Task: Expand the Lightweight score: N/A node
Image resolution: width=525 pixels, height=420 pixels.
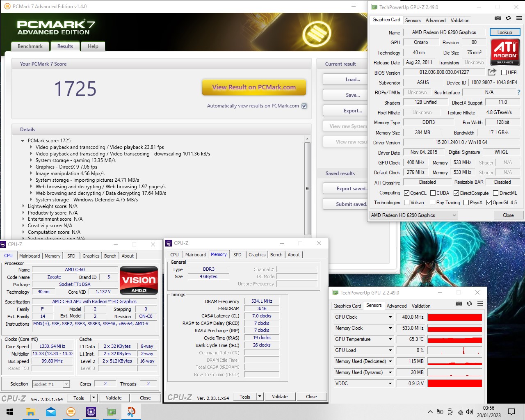Action: coord(23,206)
